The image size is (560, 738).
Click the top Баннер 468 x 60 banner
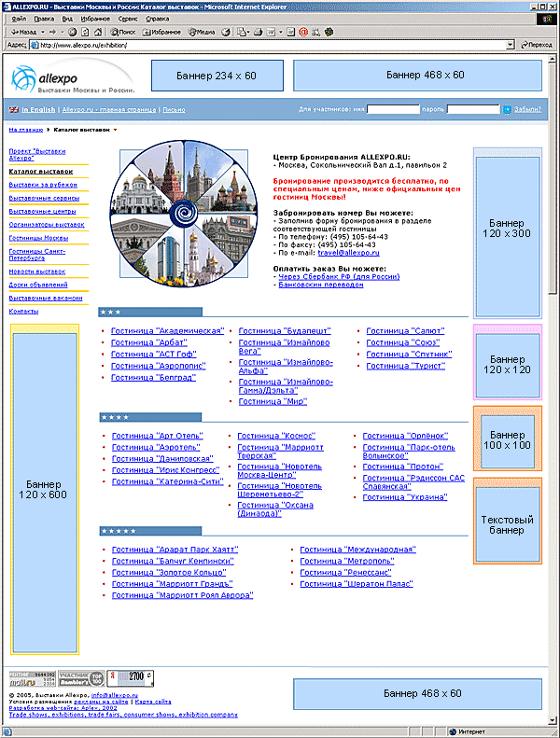click(417, 76)
